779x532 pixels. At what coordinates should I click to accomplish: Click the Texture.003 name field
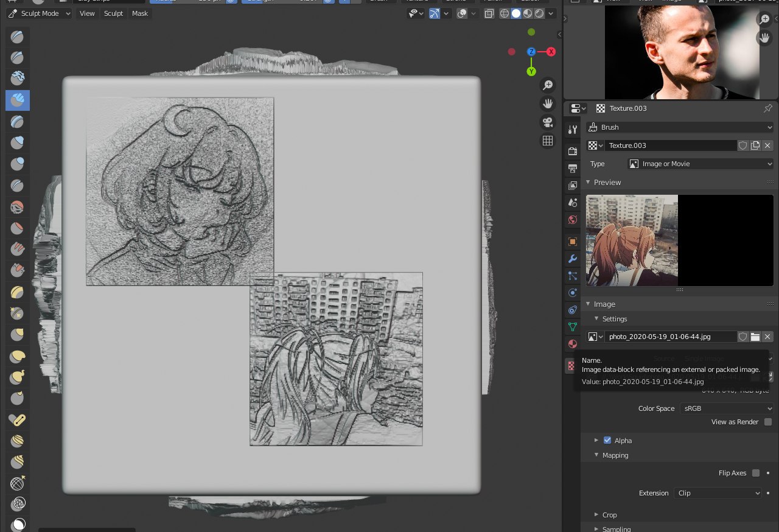671,145
